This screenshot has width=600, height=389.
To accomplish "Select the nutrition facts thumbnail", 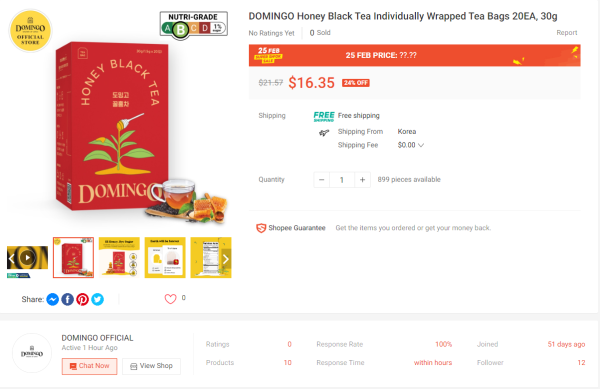I will tap(211, 257).
